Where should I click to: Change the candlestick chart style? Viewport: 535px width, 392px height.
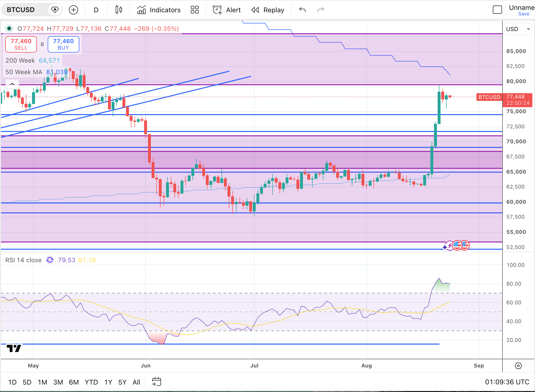[x=119, y=10]
